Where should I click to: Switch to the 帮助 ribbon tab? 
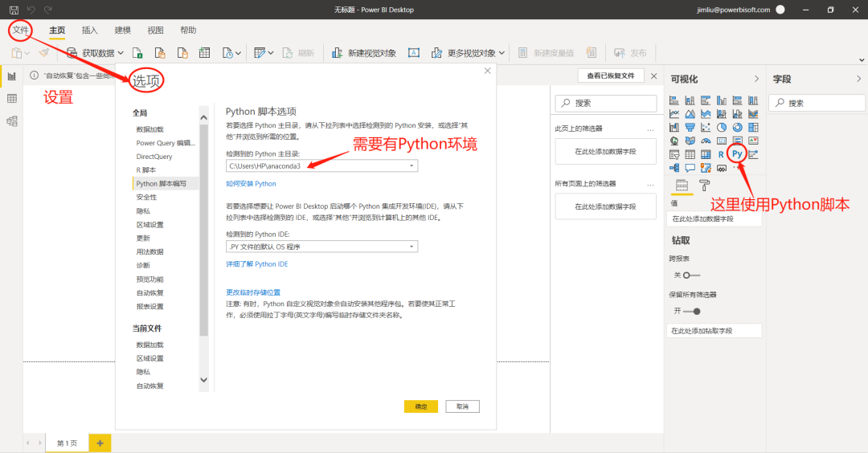[x=188, y=30]
